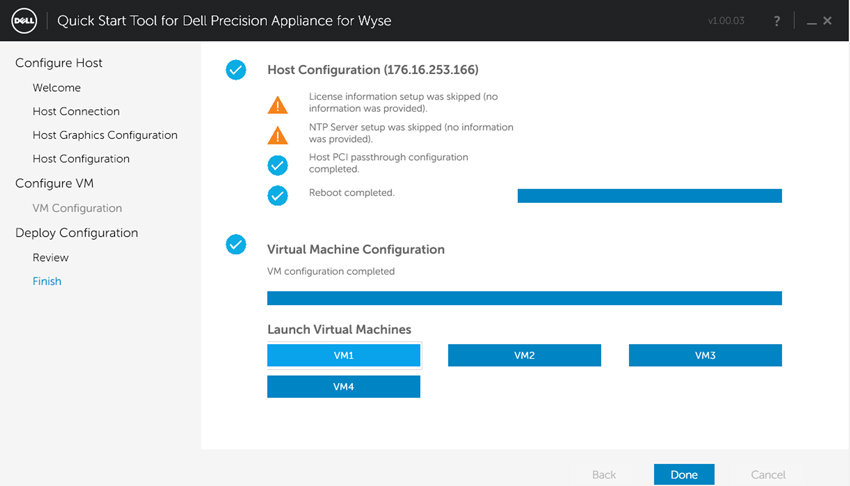Go to Host Connection step
Image resolution: width=850 pixels, height=486 pixels.
(76, 112)
